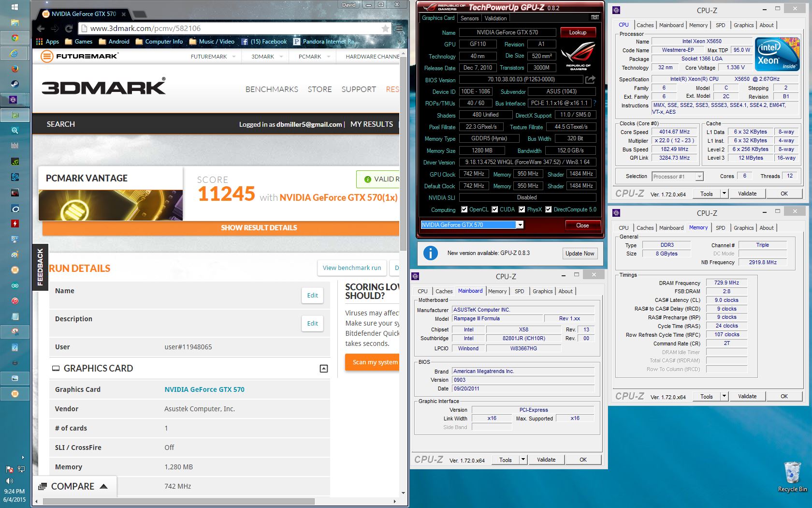
Task: Click the volume speaker tray icon
Action: coord(9,481)
